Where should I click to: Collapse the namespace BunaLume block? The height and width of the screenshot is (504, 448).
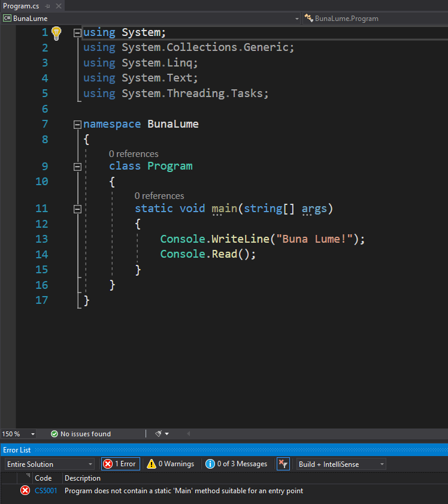tap(77, 125)
